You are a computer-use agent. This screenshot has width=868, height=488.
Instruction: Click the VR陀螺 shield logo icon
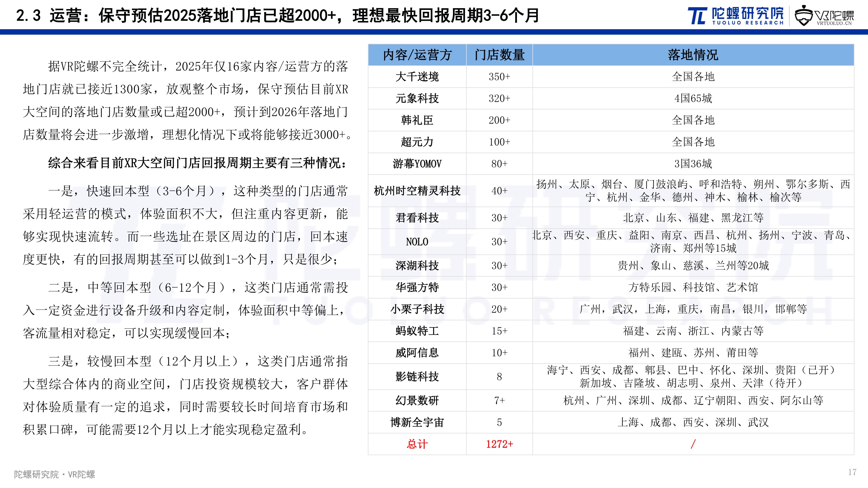[804, 16]
